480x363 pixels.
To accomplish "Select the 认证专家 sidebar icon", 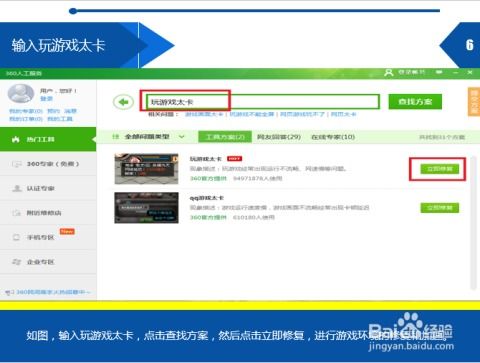I will pos(17,188).
